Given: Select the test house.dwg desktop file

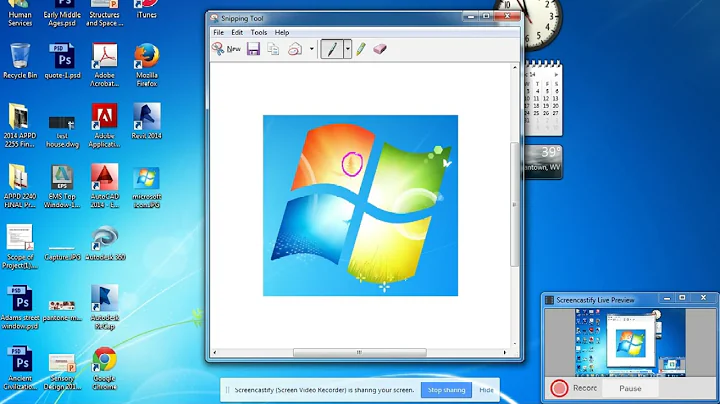Looking at the screenshot, I should pyautogui.click(x=62, y=131).
